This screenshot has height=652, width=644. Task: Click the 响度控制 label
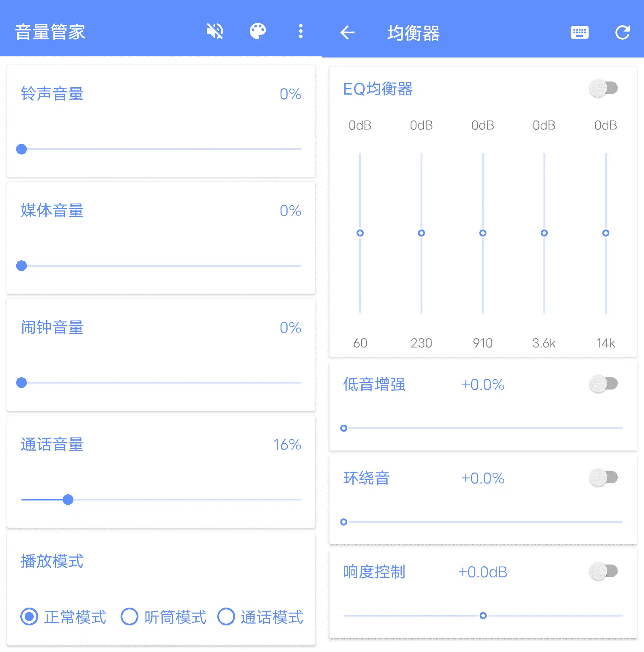pyautogui.click(x=374, y=572)
